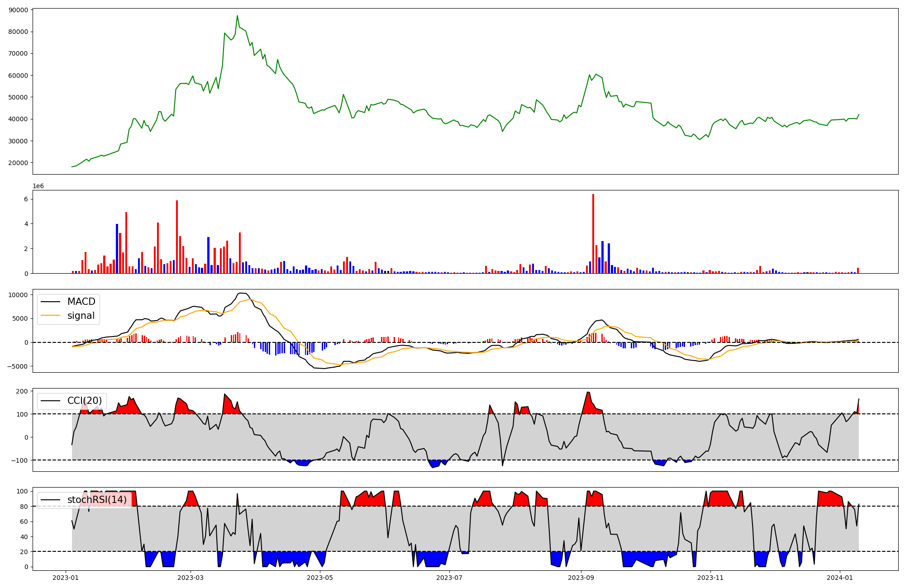Click the 2023-01 x-axis date label

click(66, 578)
